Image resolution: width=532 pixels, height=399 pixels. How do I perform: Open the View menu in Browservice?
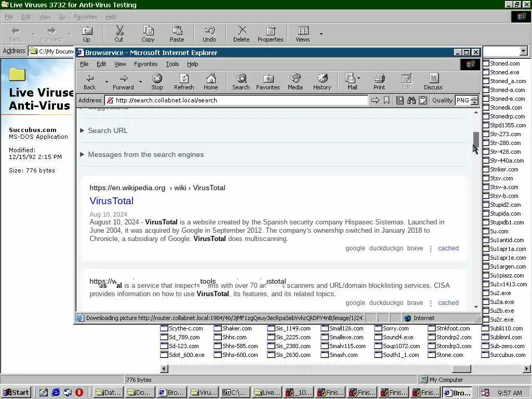pos(120,64)
